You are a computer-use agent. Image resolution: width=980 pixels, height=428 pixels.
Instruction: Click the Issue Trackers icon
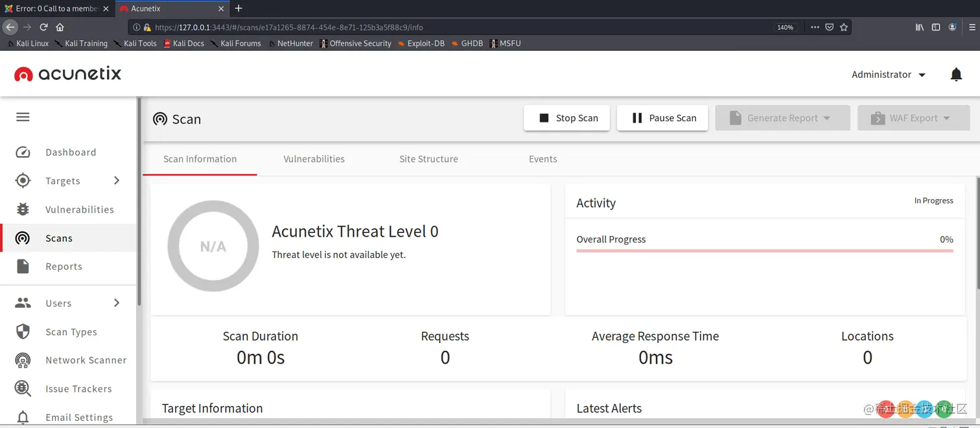[x=23, y=388]
